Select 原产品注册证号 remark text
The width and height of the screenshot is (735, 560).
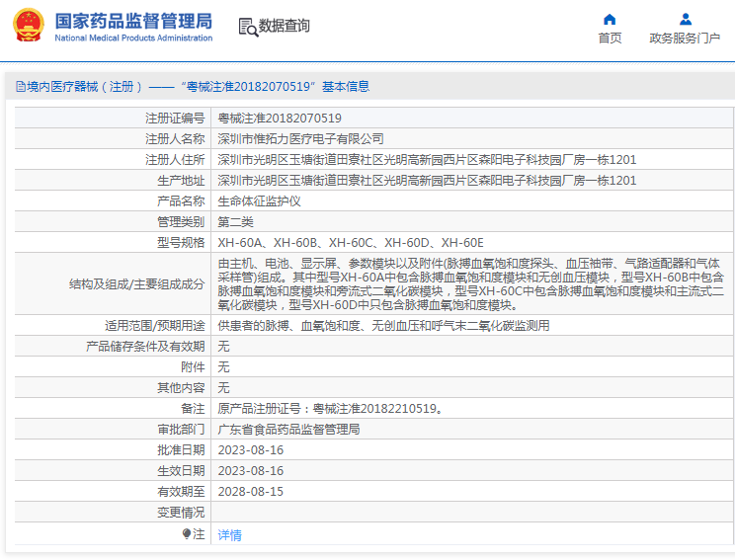[x=330, y=408]
